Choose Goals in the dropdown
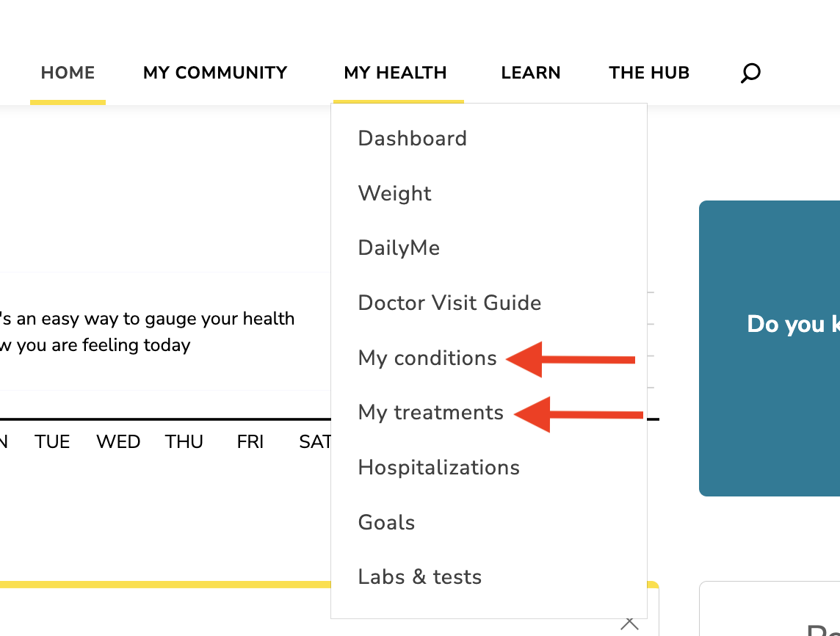Screen dimensions: 840x636 click(x=386, y=522)
